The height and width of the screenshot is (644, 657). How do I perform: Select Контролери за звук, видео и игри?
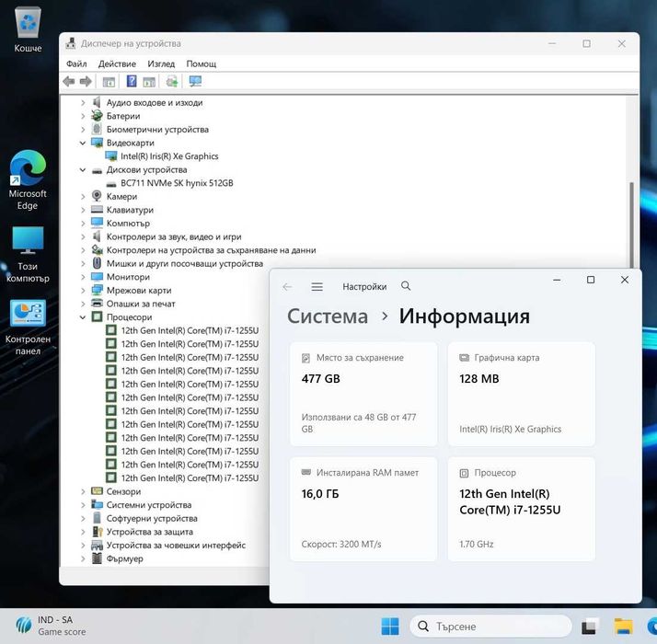[x=174, y=236]
